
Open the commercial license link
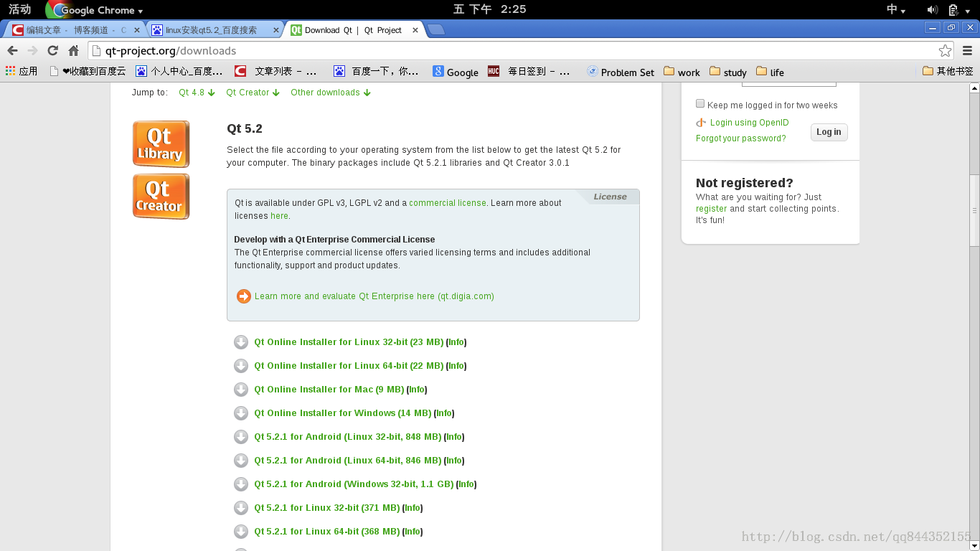coord(448,203)
